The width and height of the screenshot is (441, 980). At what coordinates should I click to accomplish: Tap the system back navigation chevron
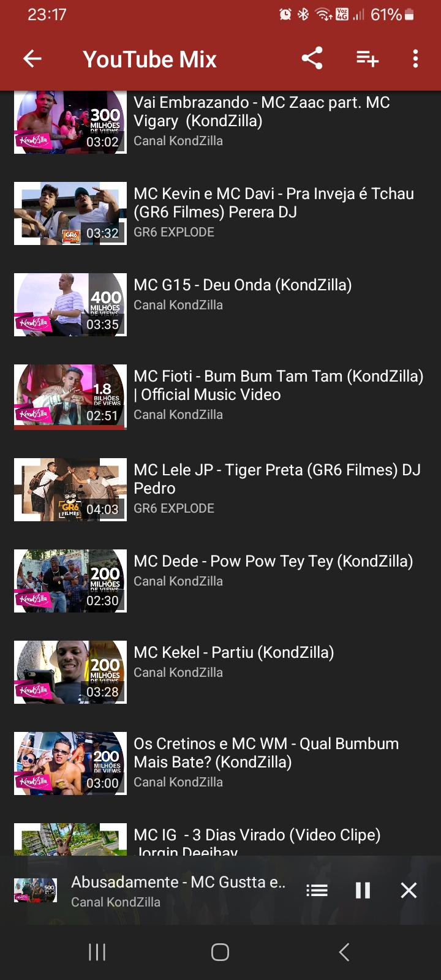point(344,952)
